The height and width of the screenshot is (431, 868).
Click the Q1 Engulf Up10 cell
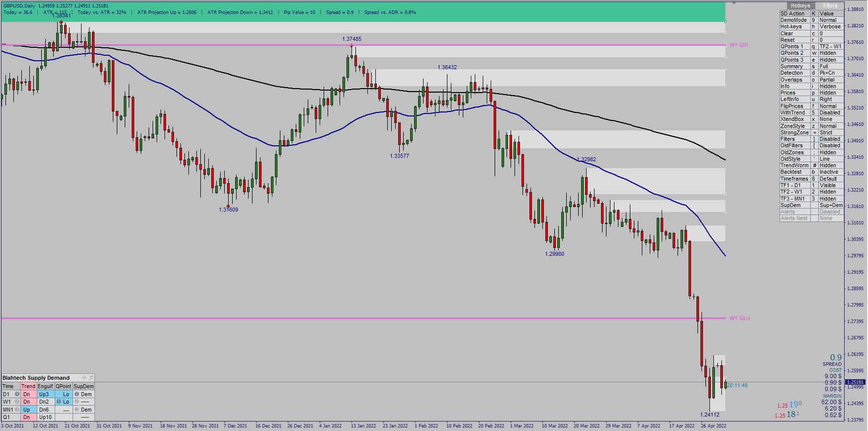(x=45, y=417)
